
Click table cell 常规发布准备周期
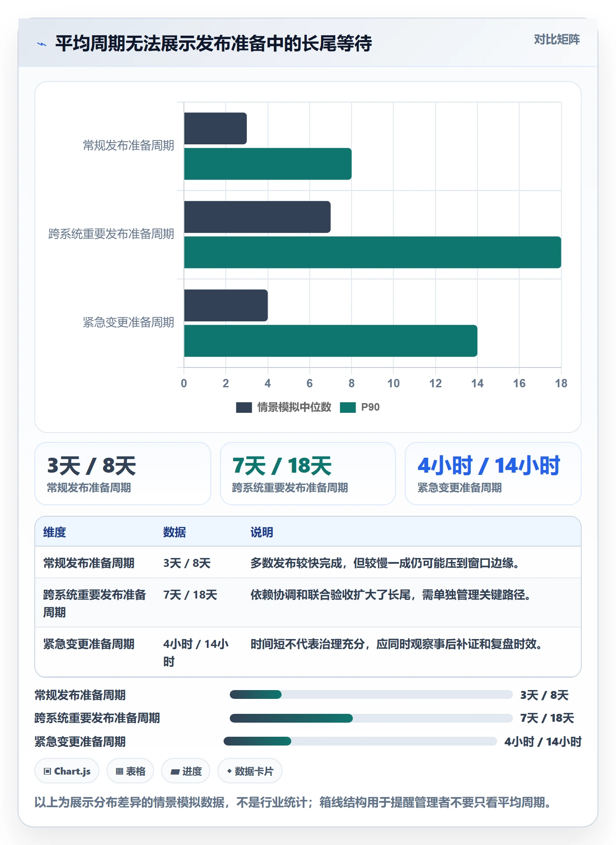coord(89,563)
